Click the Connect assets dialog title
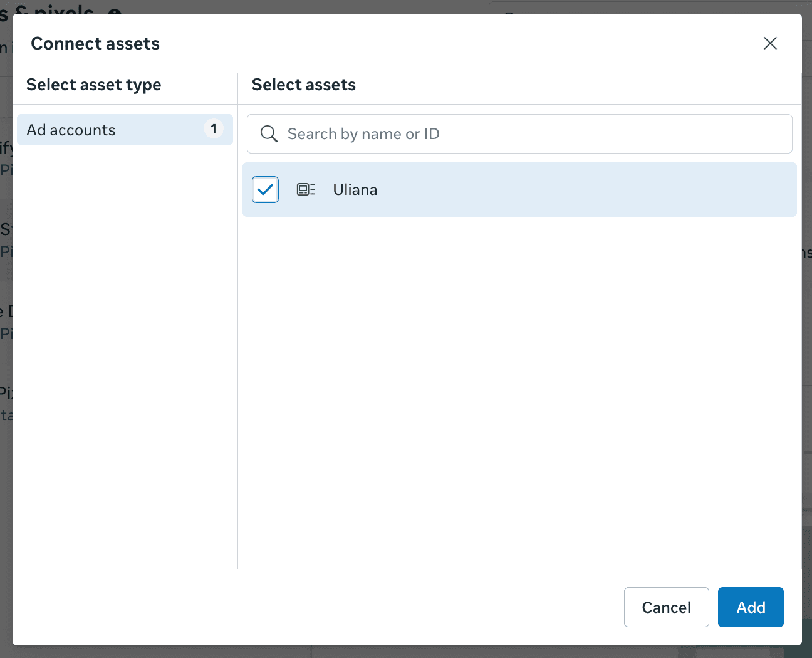The image size is (812, 658). (x=95, y=43)
